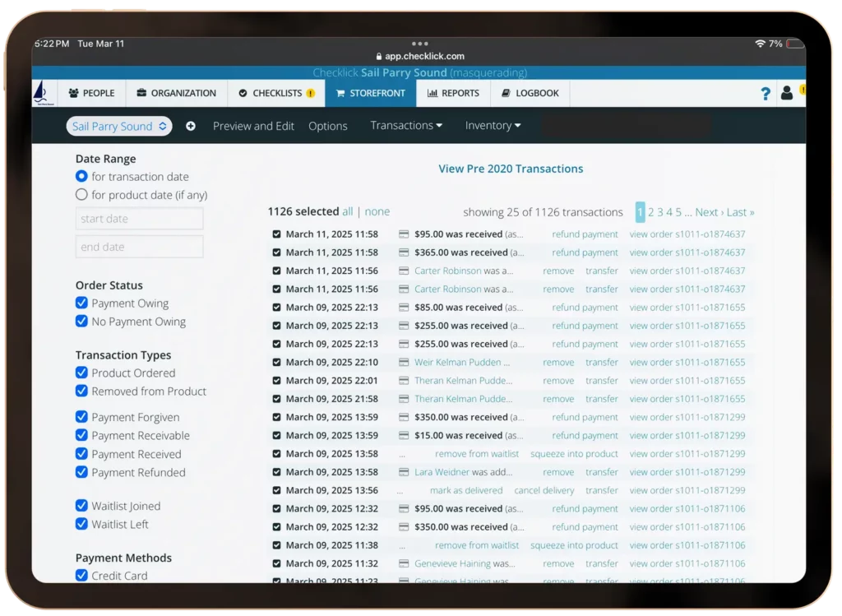The width and height of the screenshot is (842, 616).
Task: Expand the Transactions dropdown menu
Action: (406, 126)
